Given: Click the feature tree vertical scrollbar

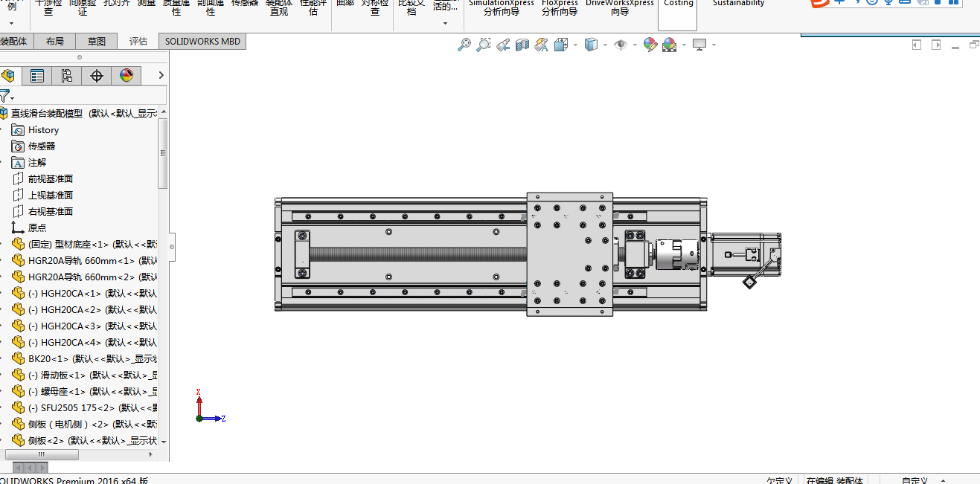Looking at the screenshot, I should [163, 152].
